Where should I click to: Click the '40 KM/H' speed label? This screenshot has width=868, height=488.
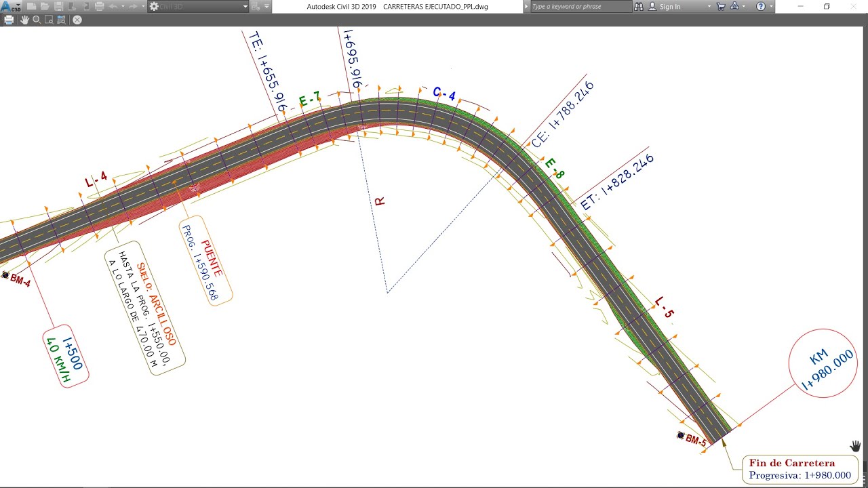pos(58,361)
